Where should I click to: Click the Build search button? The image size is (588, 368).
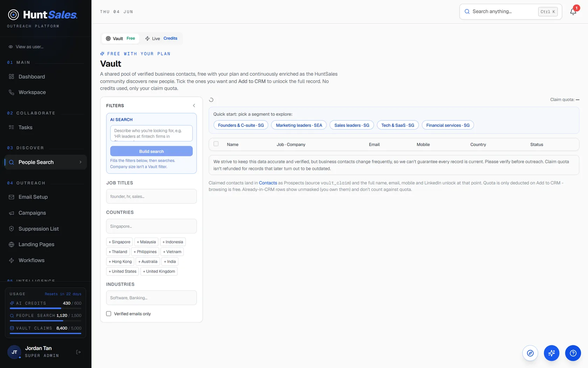coord(151,151)
